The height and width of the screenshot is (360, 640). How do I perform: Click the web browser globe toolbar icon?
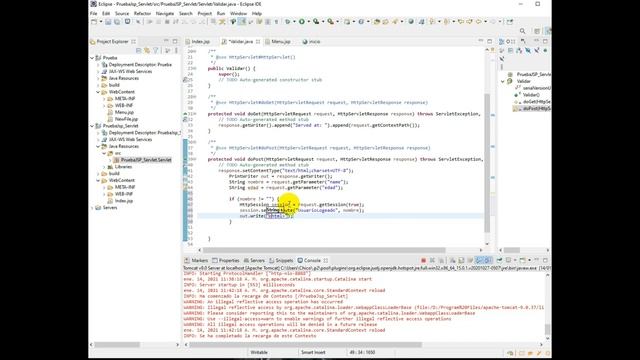click(x=411, y=22)
